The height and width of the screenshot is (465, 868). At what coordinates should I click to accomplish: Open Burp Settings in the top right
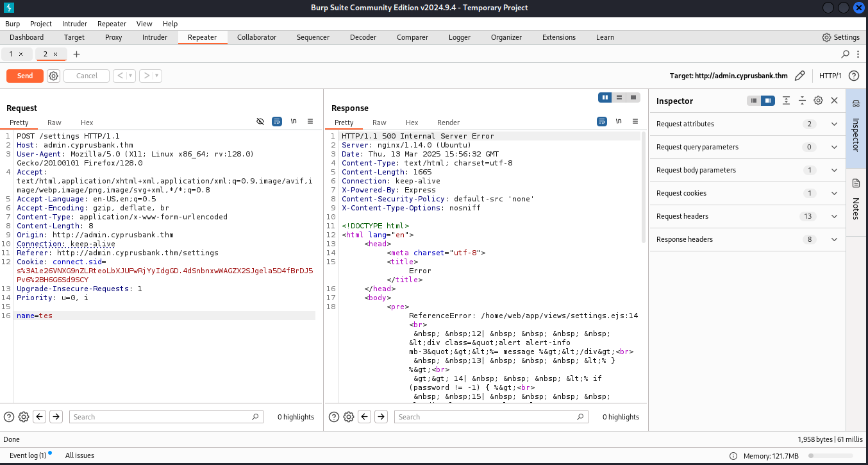pyautogui.click(x=840, y=37)
